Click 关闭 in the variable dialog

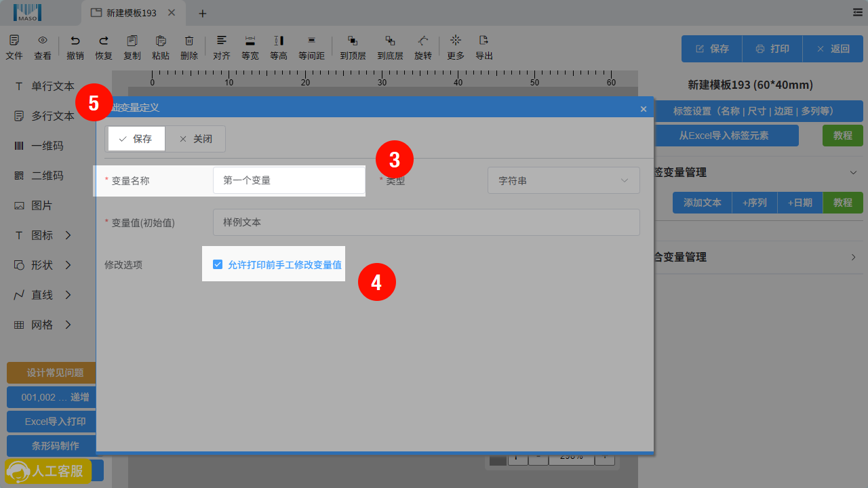click(x=195, y=138)
